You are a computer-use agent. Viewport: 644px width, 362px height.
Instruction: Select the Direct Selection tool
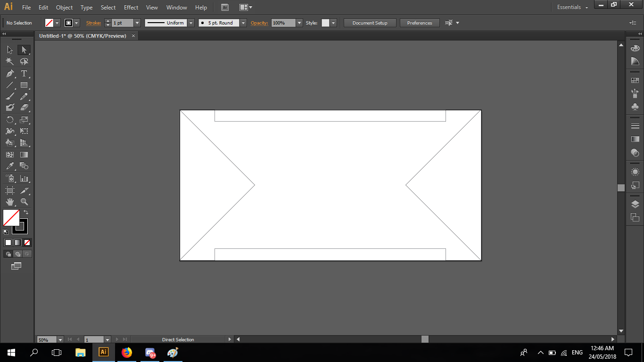(x=24, y=50)
